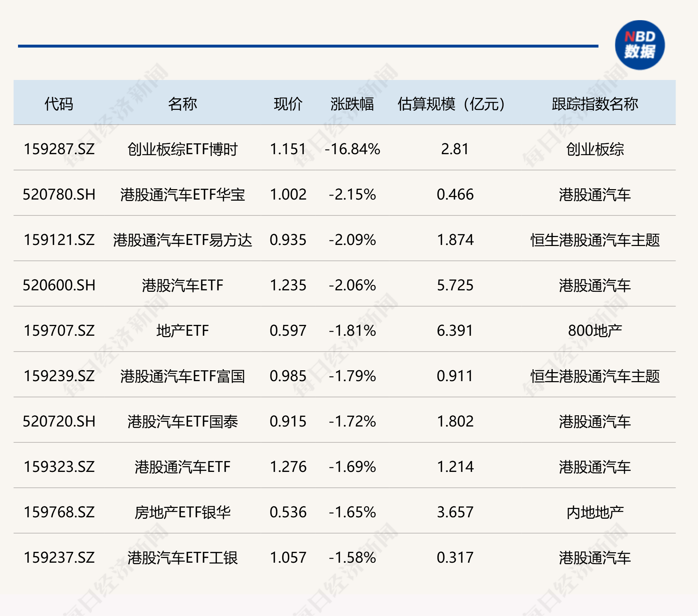
Task: Click the 估算规模（亿元）column header
Action: [452, 104]
